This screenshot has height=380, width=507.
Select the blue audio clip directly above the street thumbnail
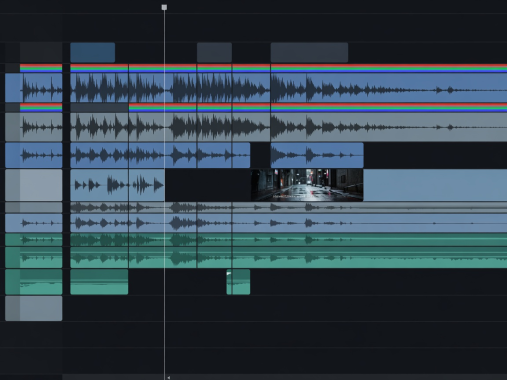pyautogui.click(x=317, y=155)
